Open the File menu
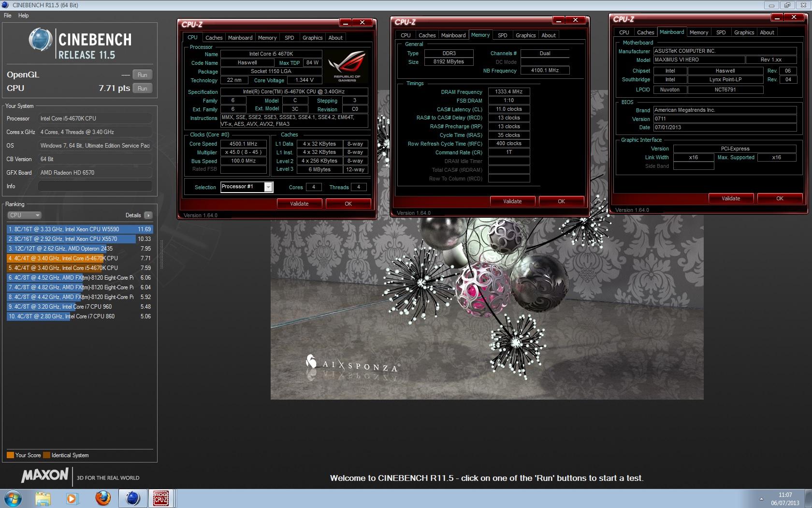The width and height of the screenshot is (812, 508). (8, 15)
